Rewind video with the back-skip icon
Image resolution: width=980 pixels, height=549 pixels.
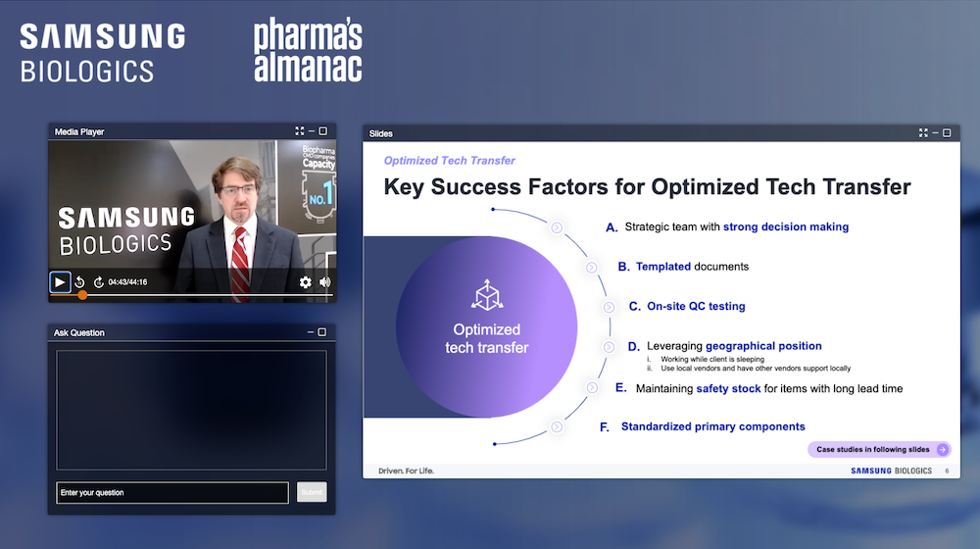(79, 282)
